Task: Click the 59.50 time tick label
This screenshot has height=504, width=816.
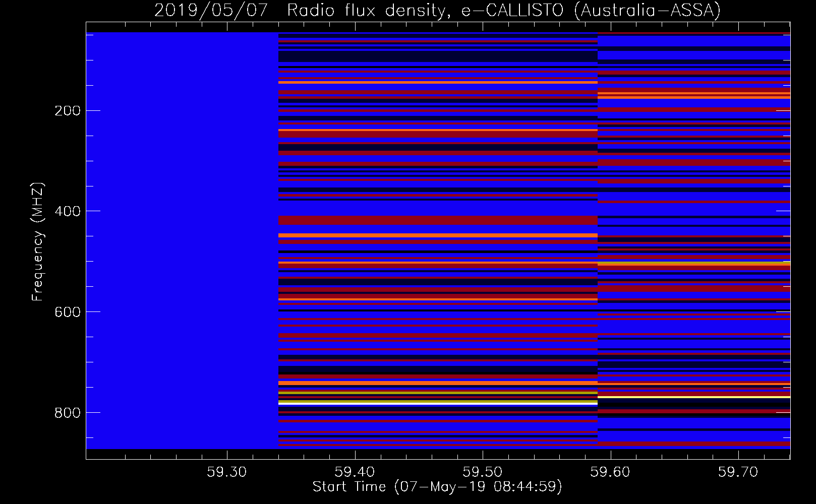Action: [x=483, y=472]
